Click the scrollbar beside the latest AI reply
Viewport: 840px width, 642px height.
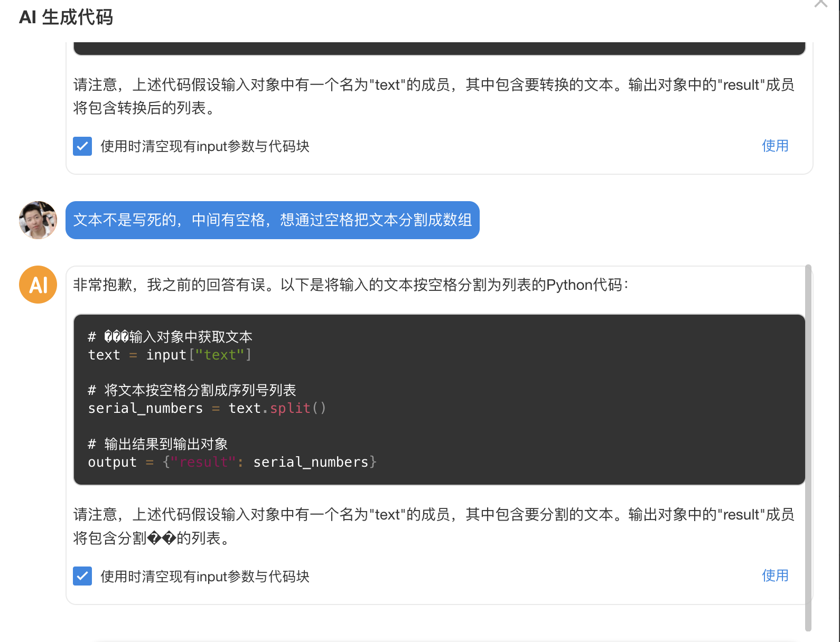pos(808,448)
